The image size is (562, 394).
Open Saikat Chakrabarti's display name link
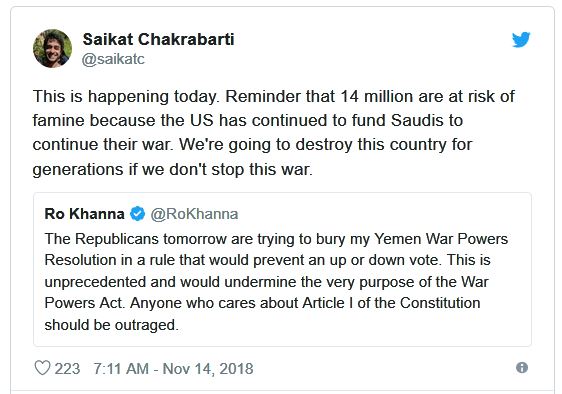pyautogui.click(x=158, y=39)
